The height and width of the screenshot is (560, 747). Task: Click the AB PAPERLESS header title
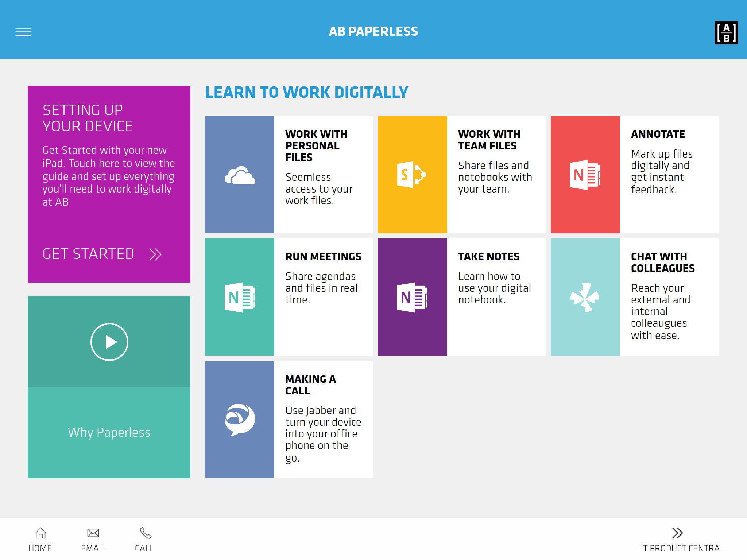click(373, 31)
